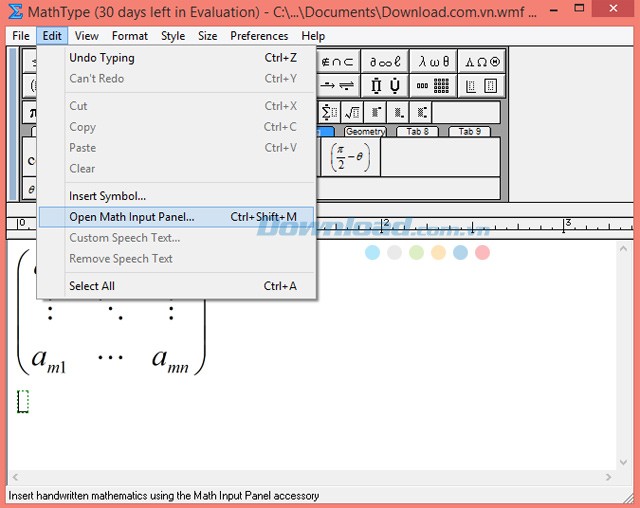640x508 pixels.
Task: Open the File menu
Action: (x=21, y=36)
